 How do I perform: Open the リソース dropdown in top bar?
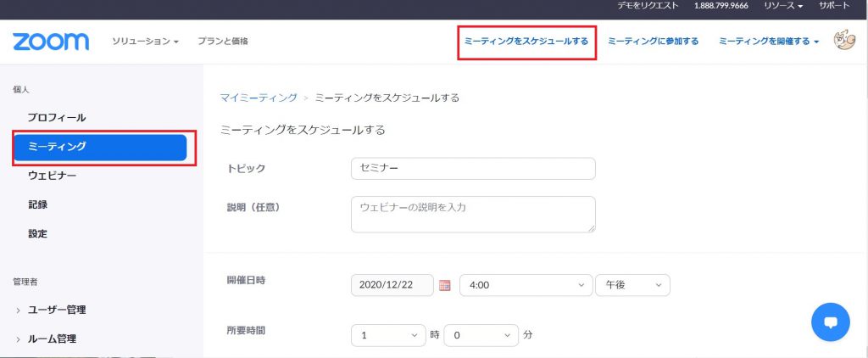coord(782,6)
